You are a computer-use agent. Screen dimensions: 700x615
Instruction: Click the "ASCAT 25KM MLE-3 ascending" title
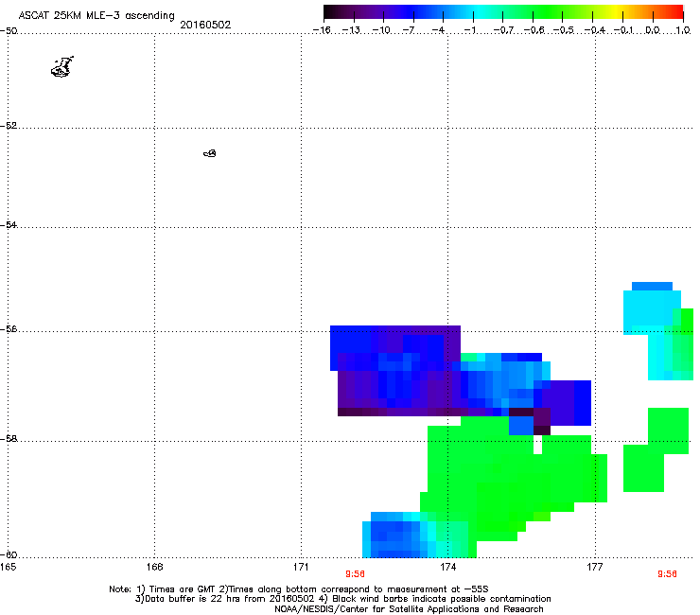click(96, 16)
